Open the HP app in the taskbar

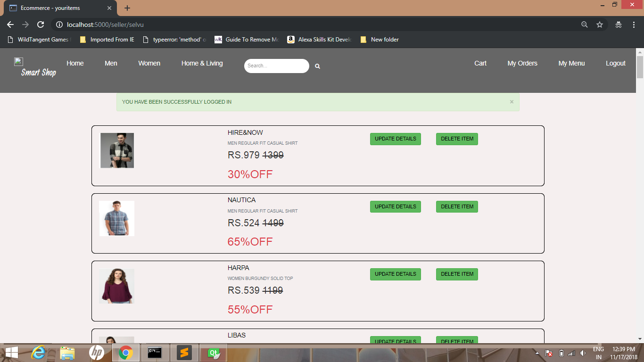(x=96, y=353)
